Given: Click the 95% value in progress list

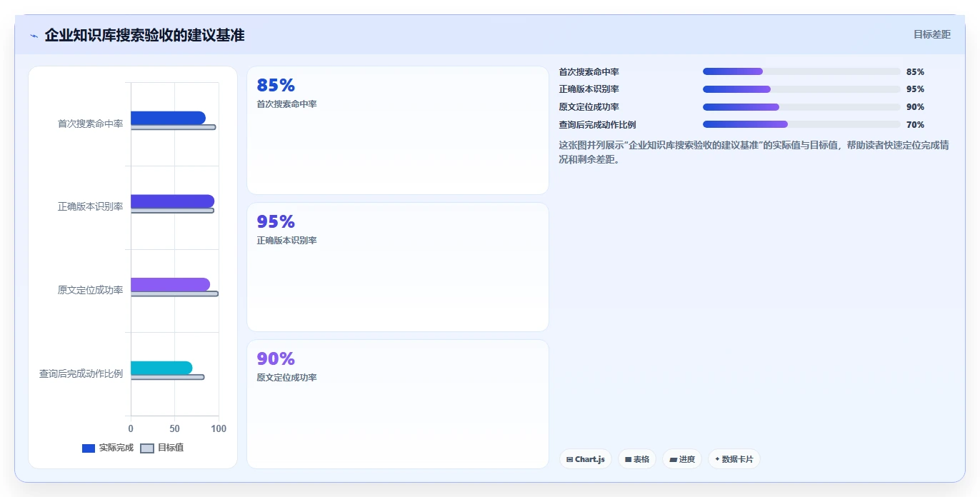Looking at the screenshot, I should point(915,89).
